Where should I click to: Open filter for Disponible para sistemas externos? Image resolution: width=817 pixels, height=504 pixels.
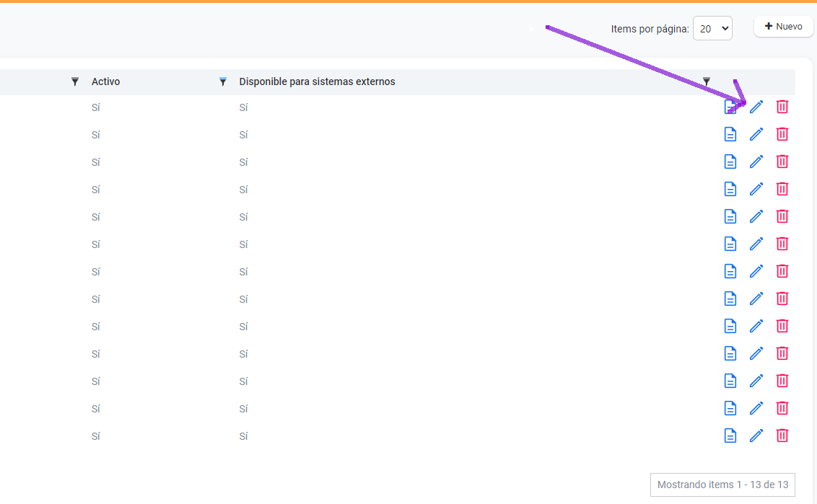point(707,81)
